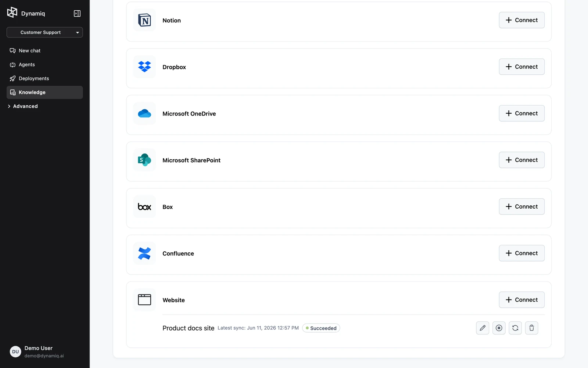Click the Notion logo icon
This screenshot has height=368, width=588.
tap(144, 20)
